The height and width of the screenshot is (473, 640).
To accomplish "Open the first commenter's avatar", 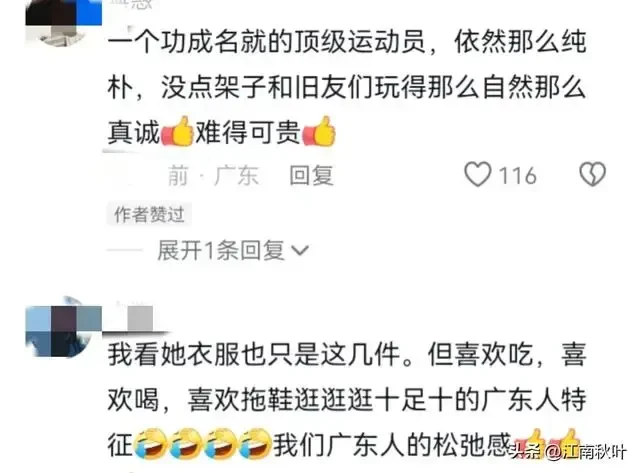I will tap(63, 22).
